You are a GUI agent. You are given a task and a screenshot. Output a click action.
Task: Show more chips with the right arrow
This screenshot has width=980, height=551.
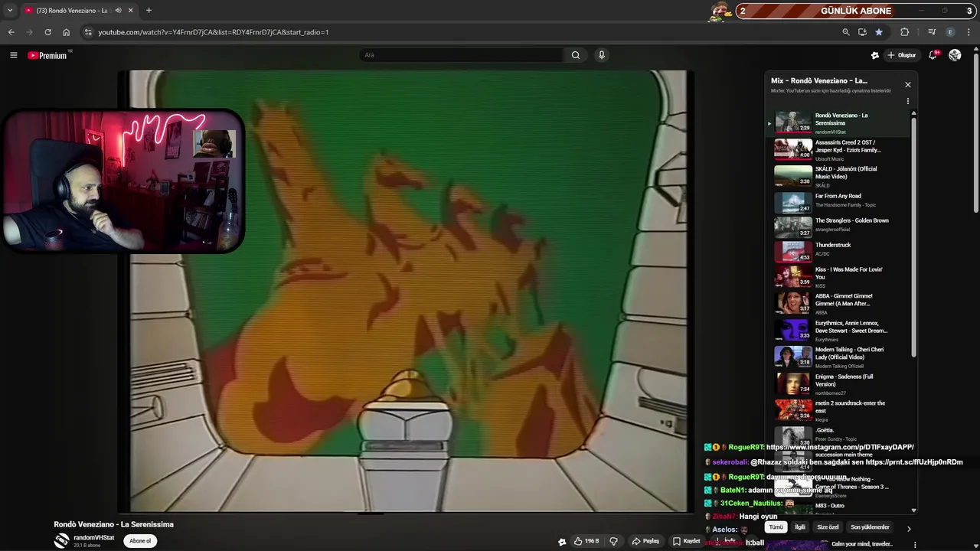(909, 528)
